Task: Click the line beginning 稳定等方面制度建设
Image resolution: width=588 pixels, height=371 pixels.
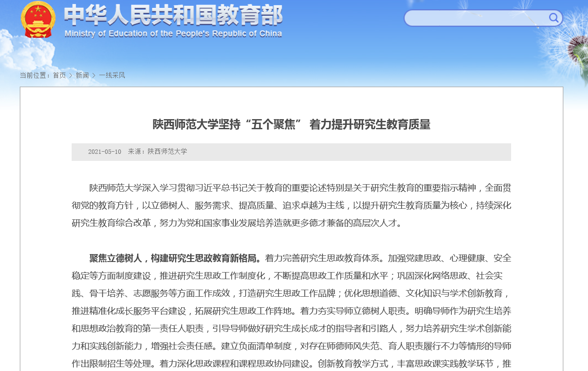Action: (x=287, y=276)
